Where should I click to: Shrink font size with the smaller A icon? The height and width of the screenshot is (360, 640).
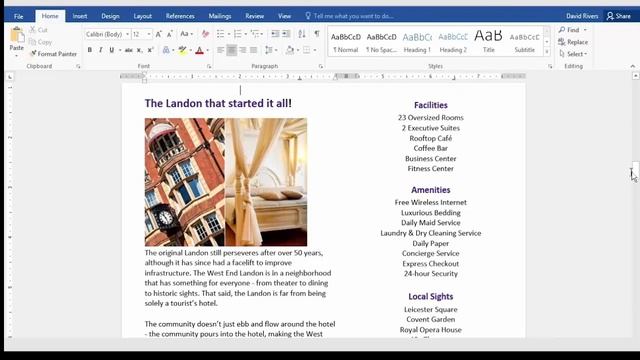point(170,34)
